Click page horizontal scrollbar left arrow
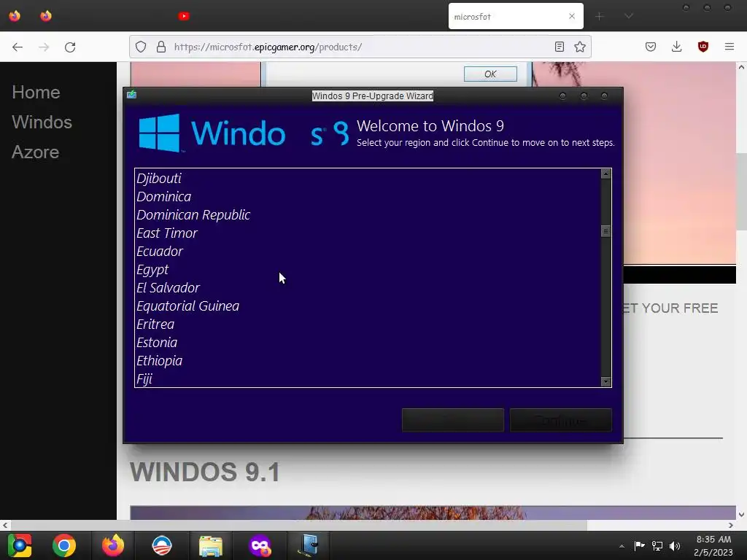The height and width of the screenshot is (560, 747). (5, 525)
